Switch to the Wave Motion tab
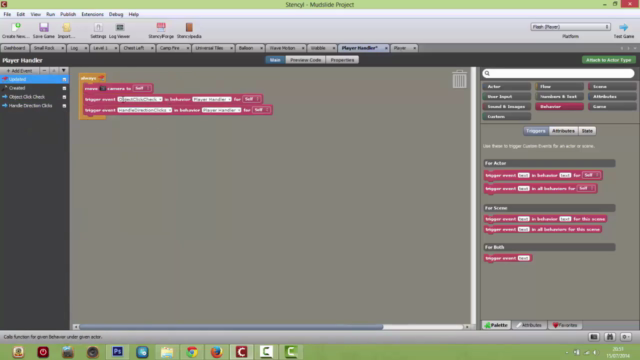The image size is (640, 360). [282, 48]
